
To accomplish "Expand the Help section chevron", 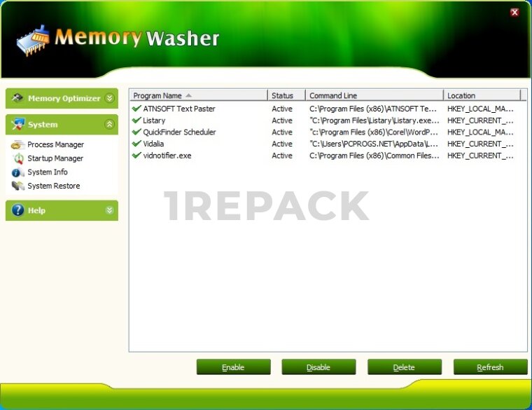I will 109,210.
